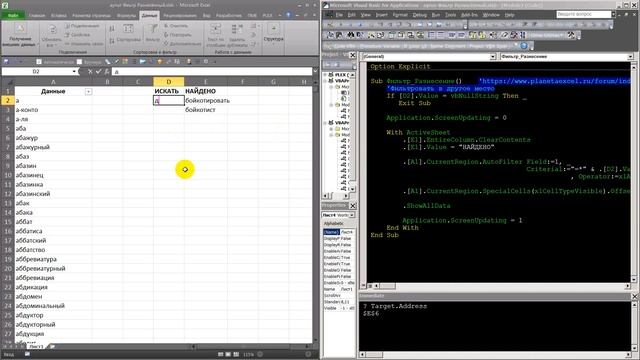Click the Получение внешних данных icon
Screen dimensions: 640x360
tap(19, 29)
